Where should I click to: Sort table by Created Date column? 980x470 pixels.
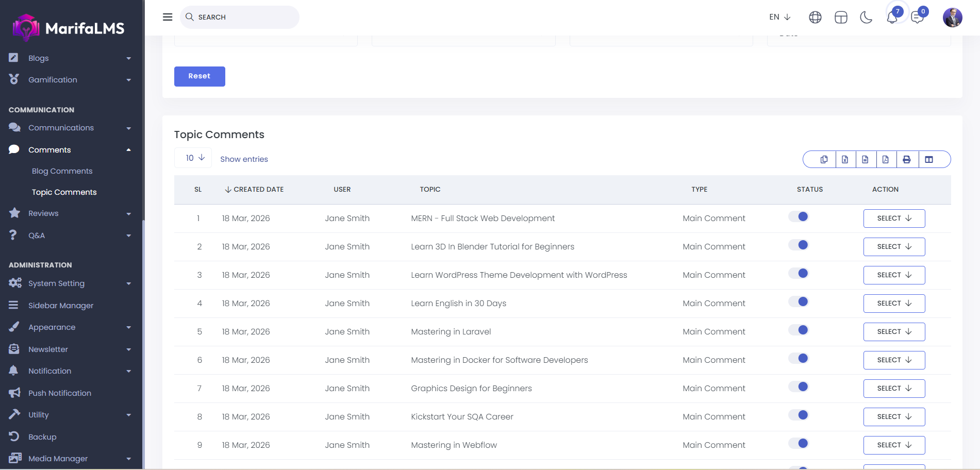click(x=254, y=190)
